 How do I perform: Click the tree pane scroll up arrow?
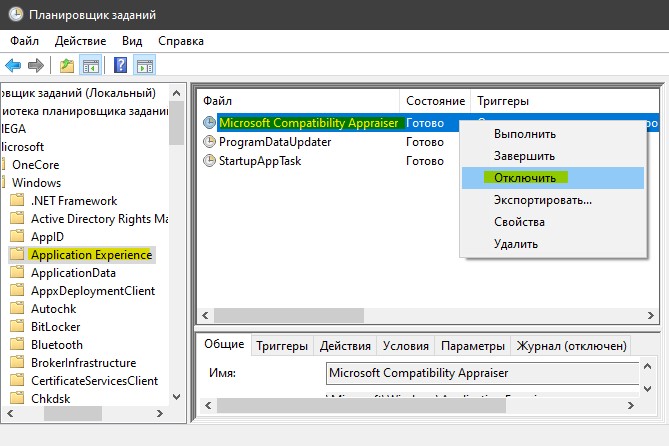click(177, 93)
